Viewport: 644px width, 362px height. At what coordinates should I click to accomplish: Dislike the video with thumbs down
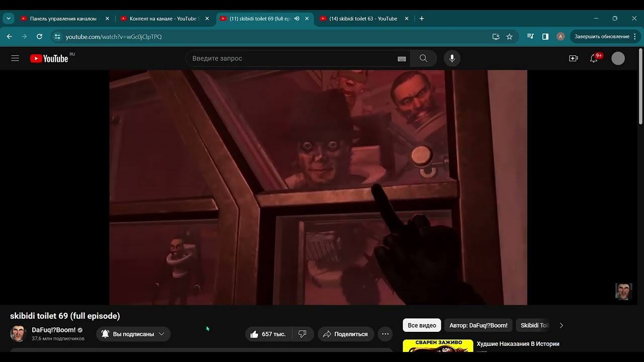(302, 334)
